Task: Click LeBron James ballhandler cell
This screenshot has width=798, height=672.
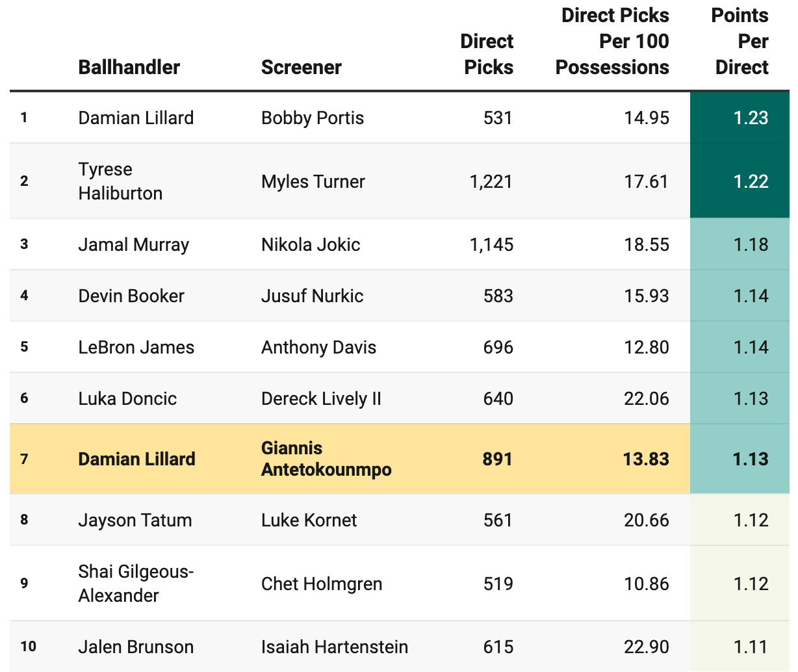Action: tap(136, 348)
